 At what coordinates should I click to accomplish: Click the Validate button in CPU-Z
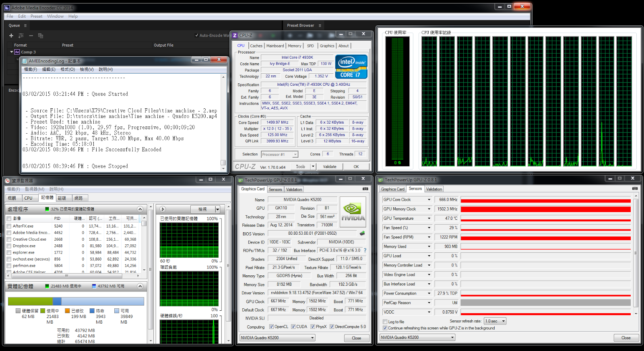tap(330, 167)
